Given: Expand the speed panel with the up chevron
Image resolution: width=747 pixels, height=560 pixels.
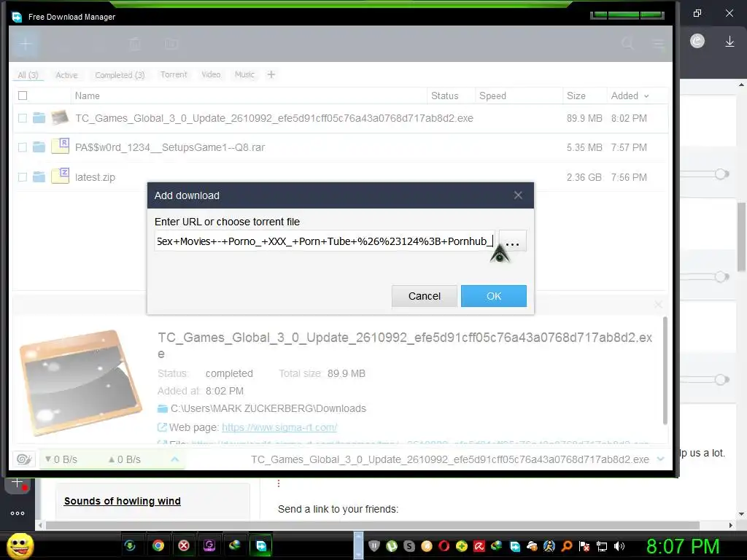Looking at the screenshot, I should 175,459.
